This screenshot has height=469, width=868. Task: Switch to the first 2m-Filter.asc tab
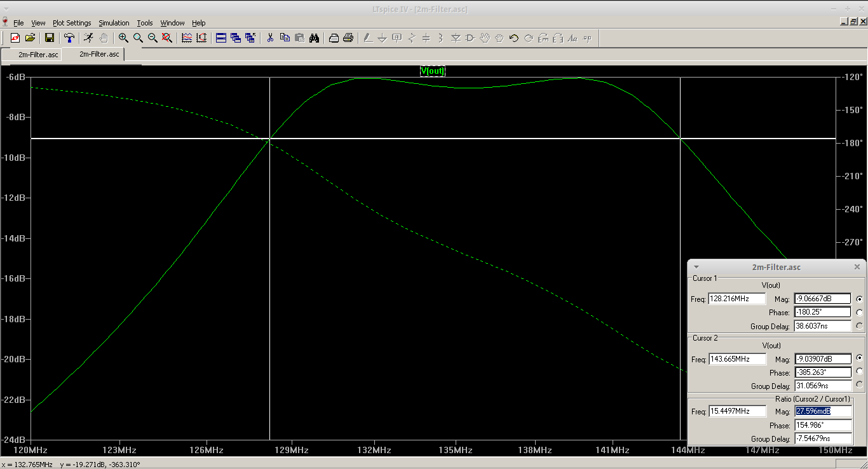pyautogui.click(x=38, y=55)
